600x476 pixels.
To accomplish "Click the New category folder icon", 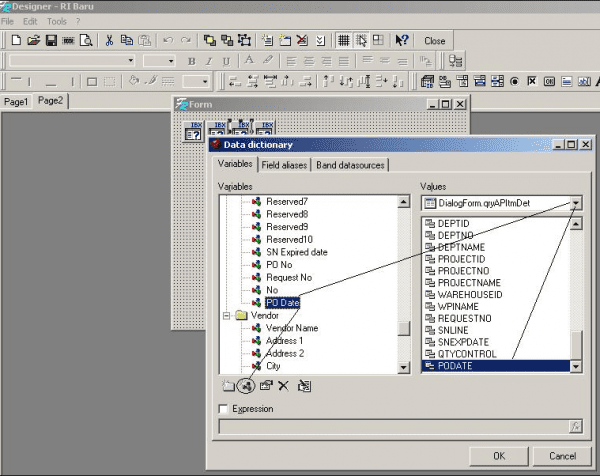I will [228, 386].
